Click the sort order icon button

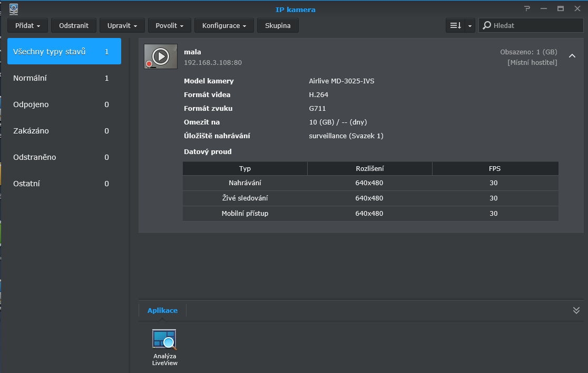pos(455,25)
